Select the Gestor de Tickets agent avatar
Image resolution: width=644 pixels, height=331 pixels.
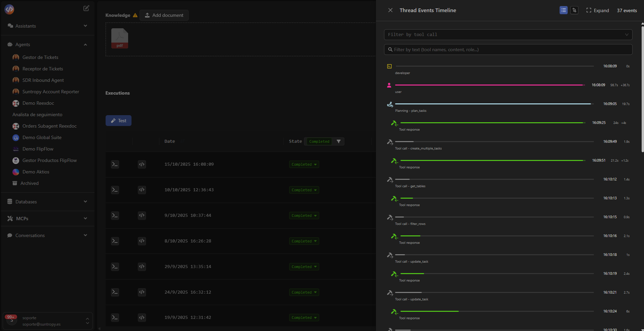tap(15, 57)
